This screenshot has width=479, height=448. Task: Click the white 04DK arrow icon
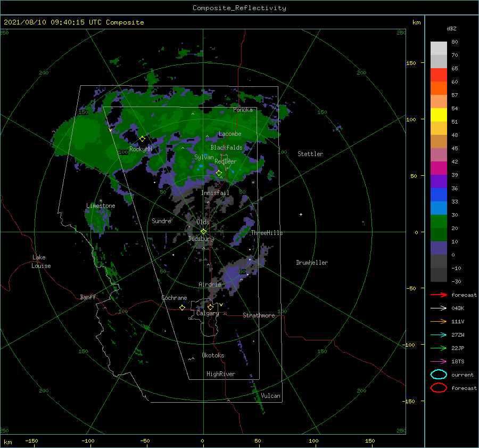pos(439,308)
